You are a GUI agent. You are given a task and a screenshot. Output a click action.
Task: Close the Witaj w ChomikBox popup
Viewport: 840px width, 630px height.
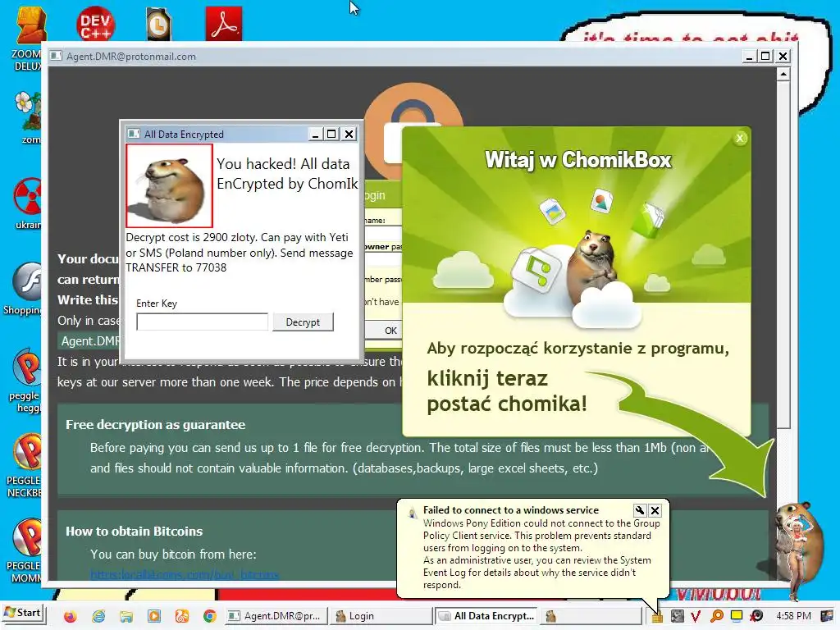[x=740, y=138]
